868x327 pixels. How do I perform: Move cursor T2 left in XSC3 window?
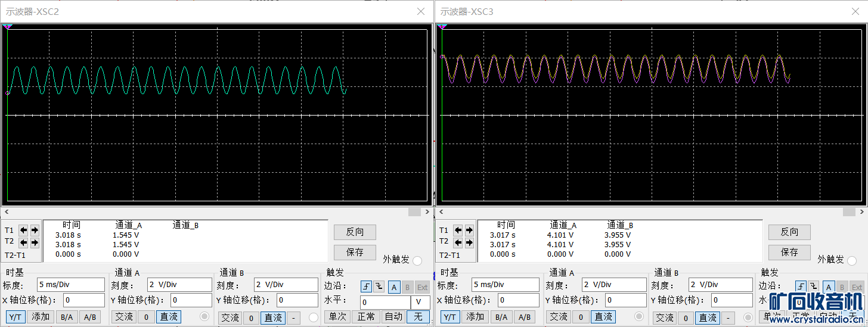tap(458, 242)
